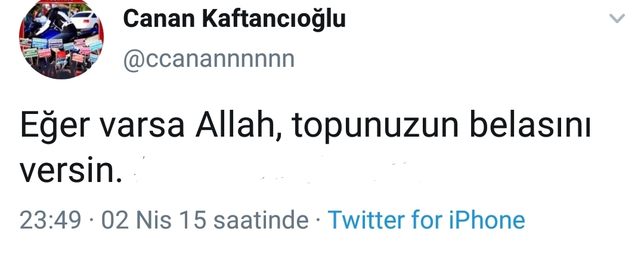This screenshot has width=644, height=253.
Task: Click the colorful protest signs in the avatar
Action: [x=61, y=50]
